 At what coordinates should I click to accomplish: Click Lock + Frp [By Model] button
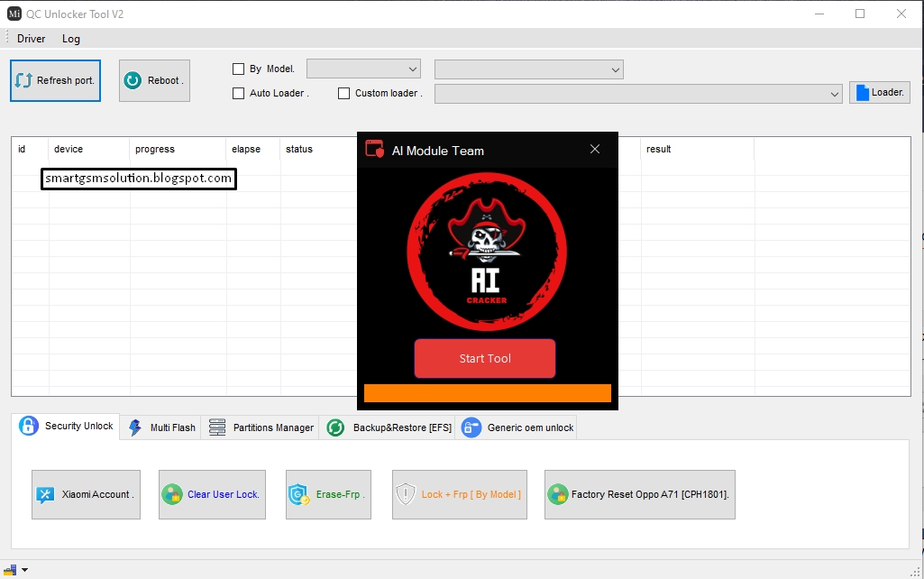click(x=460, y=494)
